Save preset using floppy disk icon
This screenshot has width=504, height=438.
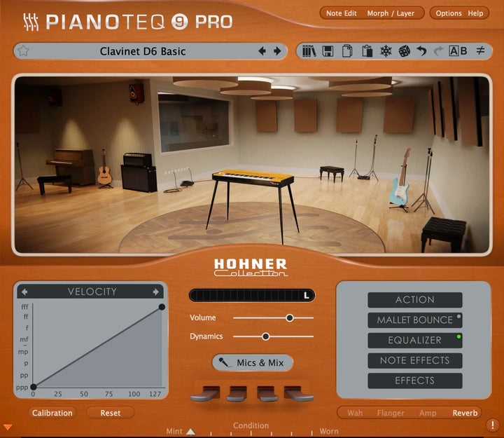[328, 51]
